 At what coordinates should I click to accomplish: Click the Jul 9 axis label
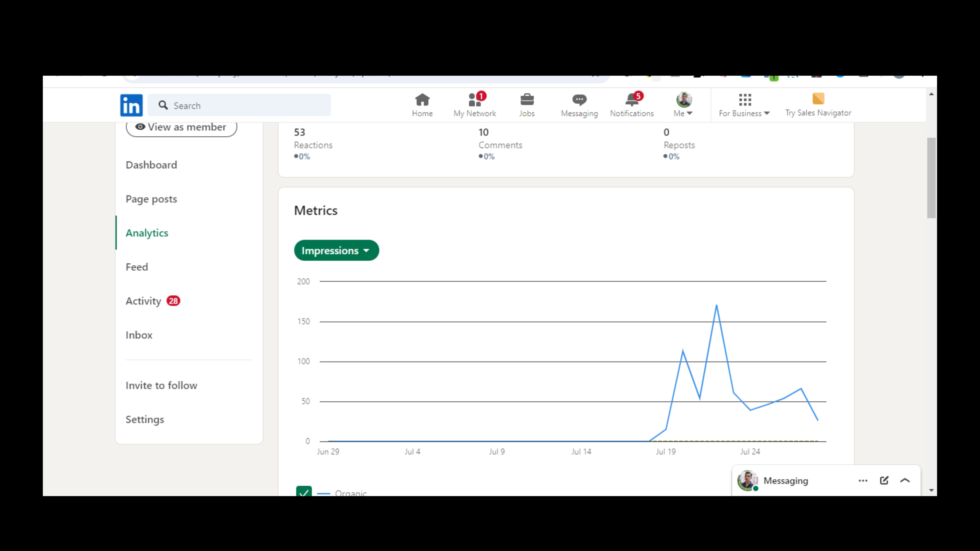(497, 452)
